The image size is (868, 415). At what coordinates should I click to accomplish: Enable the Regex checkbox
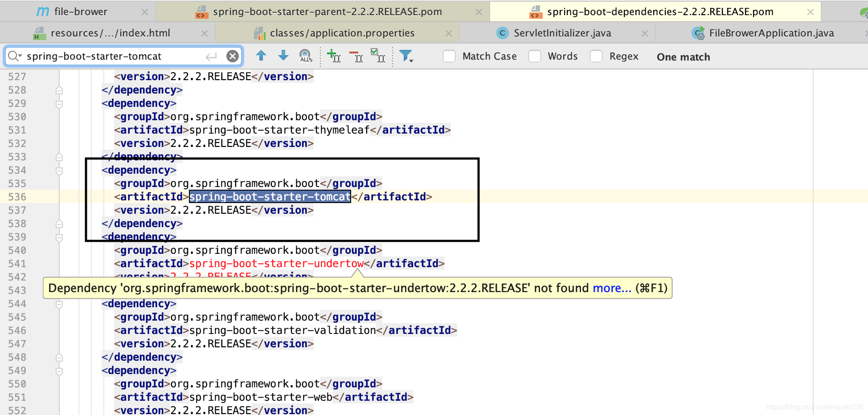(x=596, y=56)
